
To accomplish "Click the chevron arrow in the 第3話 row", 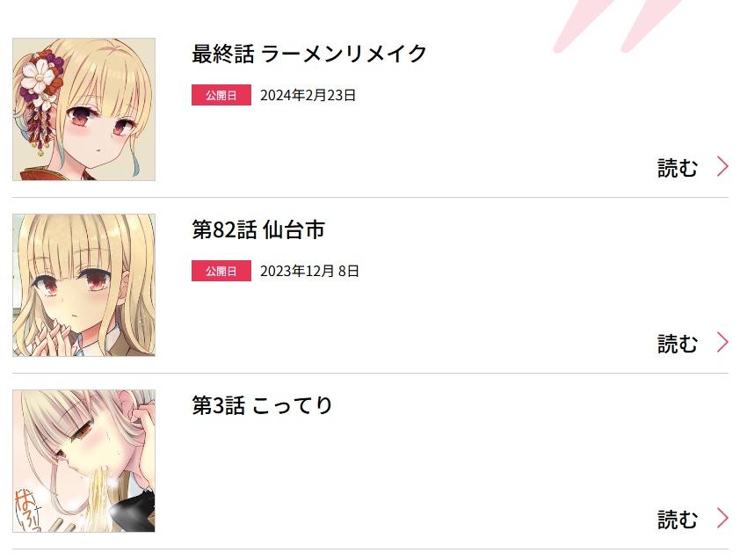I will (722, 519).
